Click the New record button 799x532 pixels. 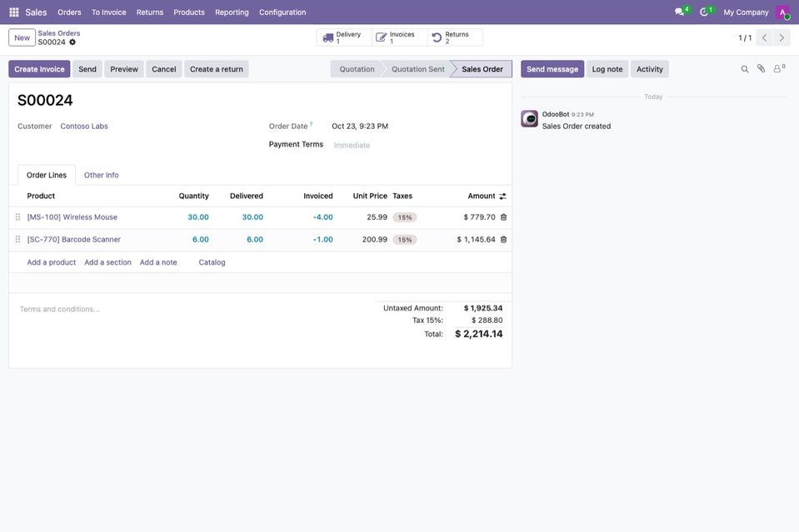pos(22,37)
